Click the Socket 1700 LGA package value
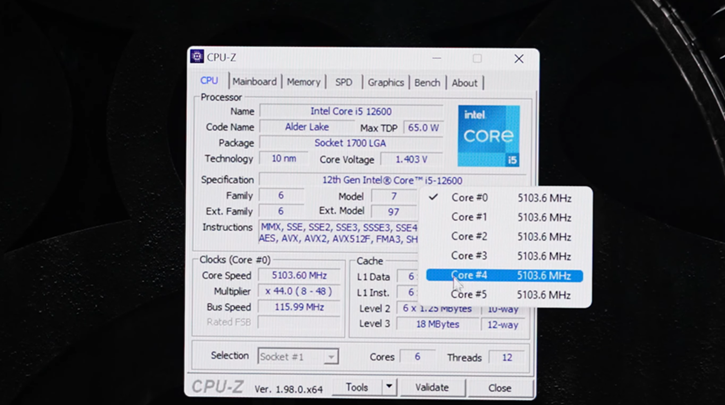Image resolution: width=725 pixels, height=405 pixels. coord(350,143)
